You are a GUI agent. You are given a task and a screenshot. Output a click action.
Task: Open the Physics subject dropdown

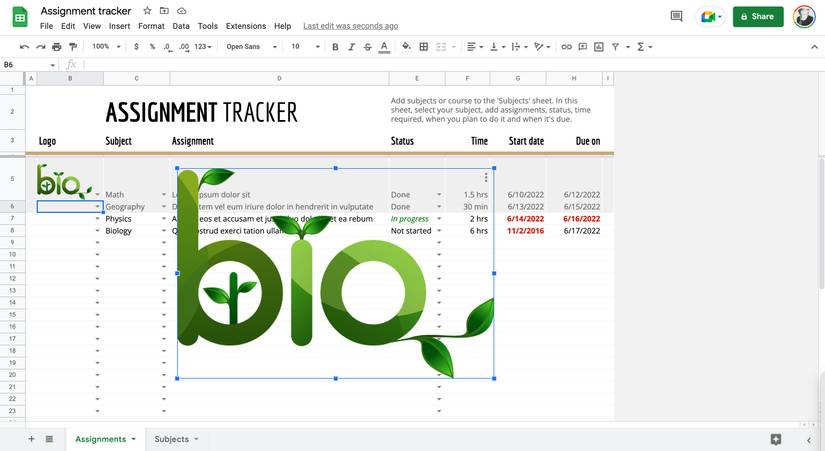[x=164, y=219]
